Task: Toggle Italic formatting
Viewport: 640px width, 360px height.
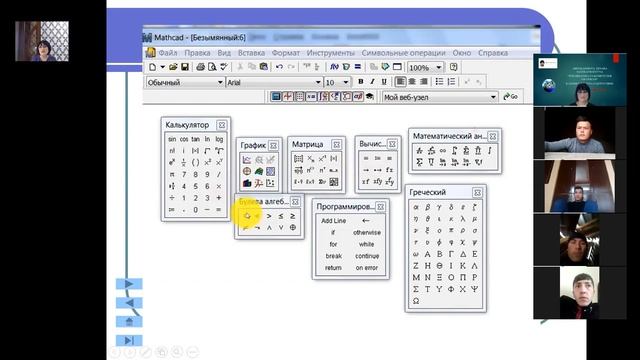Action: (x=372, y=82)
